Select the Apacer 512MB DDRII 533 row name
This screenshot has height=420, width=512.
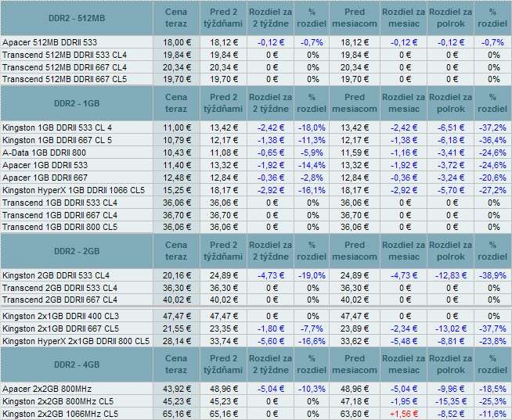click(49, 42)
